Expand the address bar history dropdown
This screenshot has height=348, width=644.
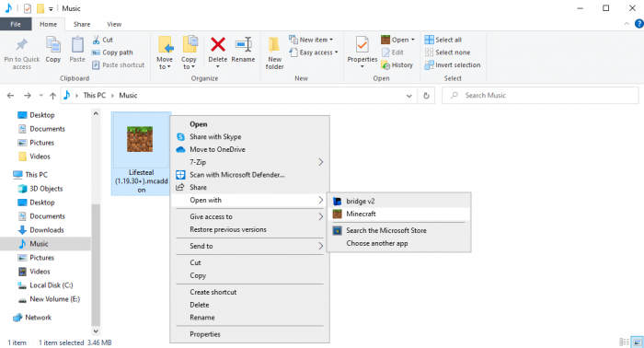tap(408, 96)
